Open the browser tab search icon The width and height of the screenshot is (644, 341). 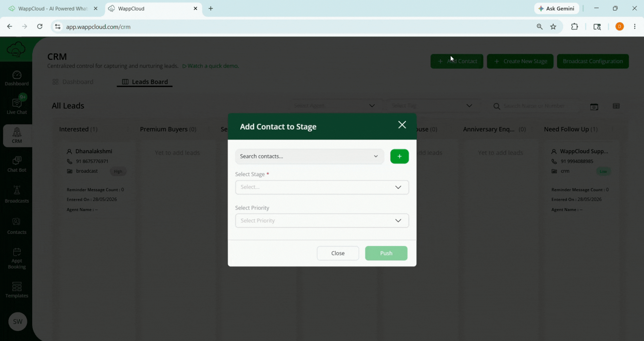[597, 27]
